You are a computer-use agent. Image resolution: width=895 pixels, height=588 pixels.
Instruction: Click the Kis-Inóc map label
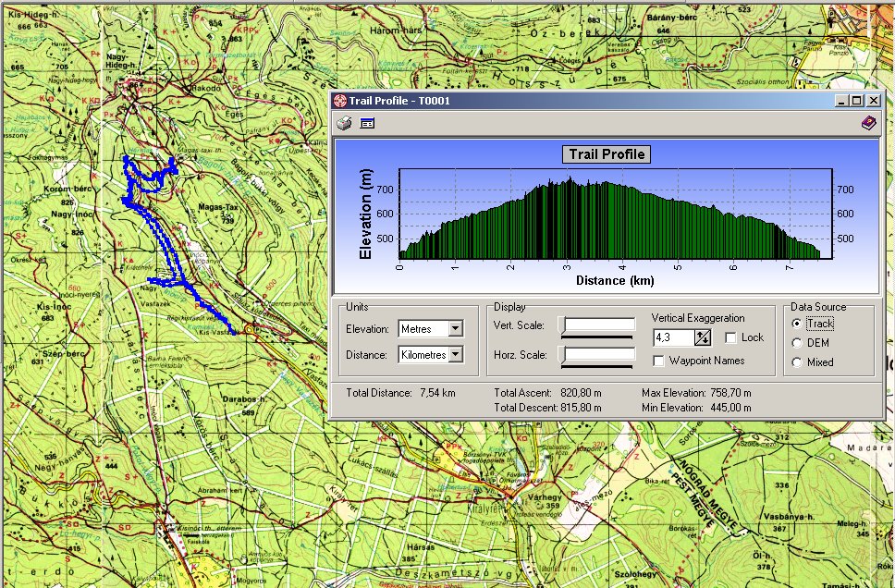point(55,307)
